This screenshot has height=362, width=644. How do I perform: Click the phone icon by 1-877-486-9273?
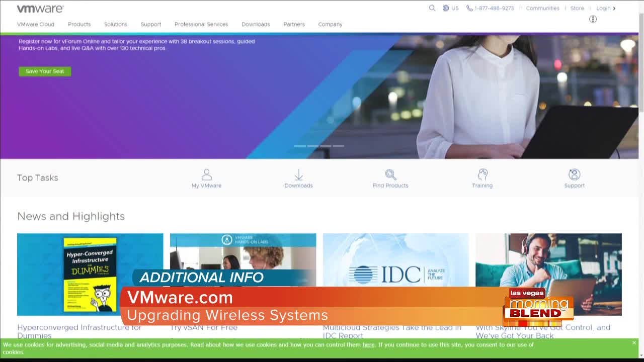click(469, 8)
